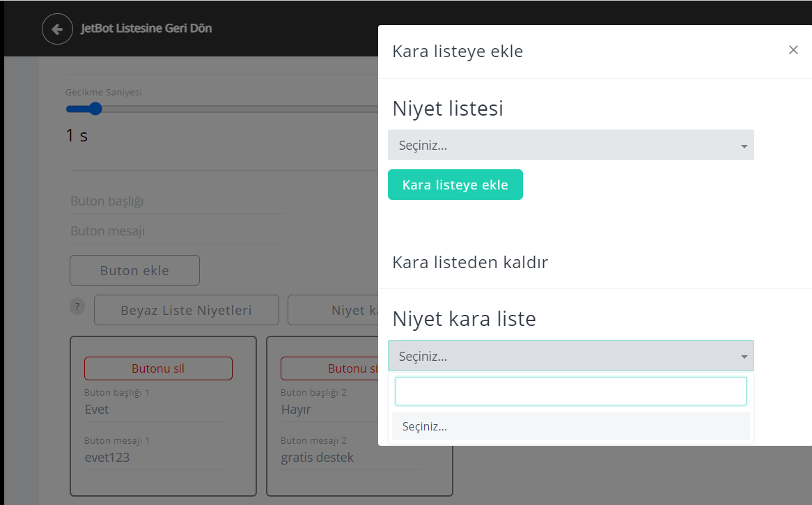
Task: Edit Buton başlığı 1 field Evet
Action: pos(155,410)
